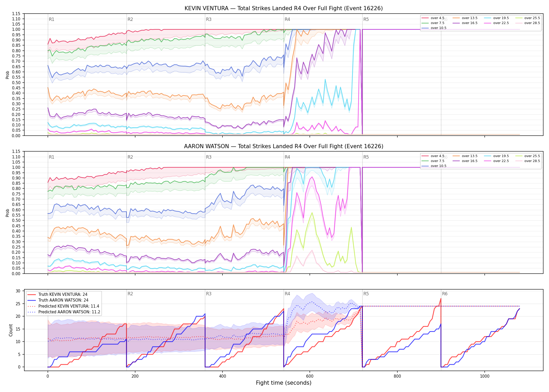Click red line sample beside Truth KEVIN VENTURA
549x392 pixels.
click(32, 295)
